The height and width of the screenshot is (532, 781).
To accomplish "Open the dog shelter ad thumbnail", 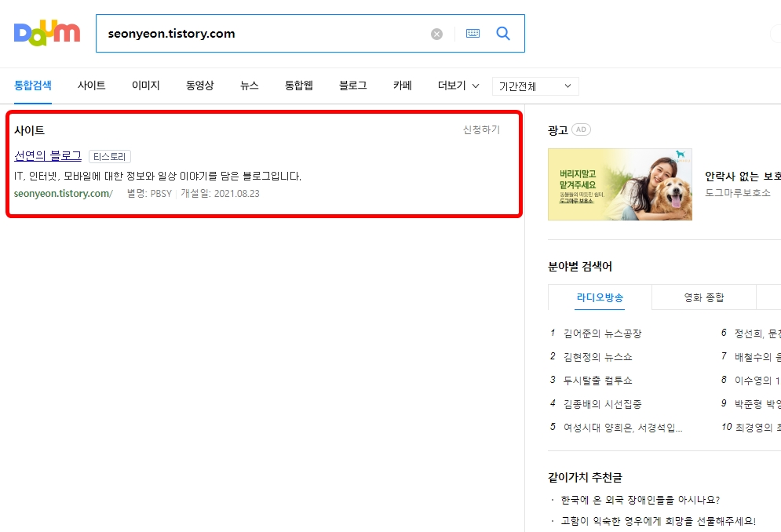I will pyautogui.click(x=619, y=184).
